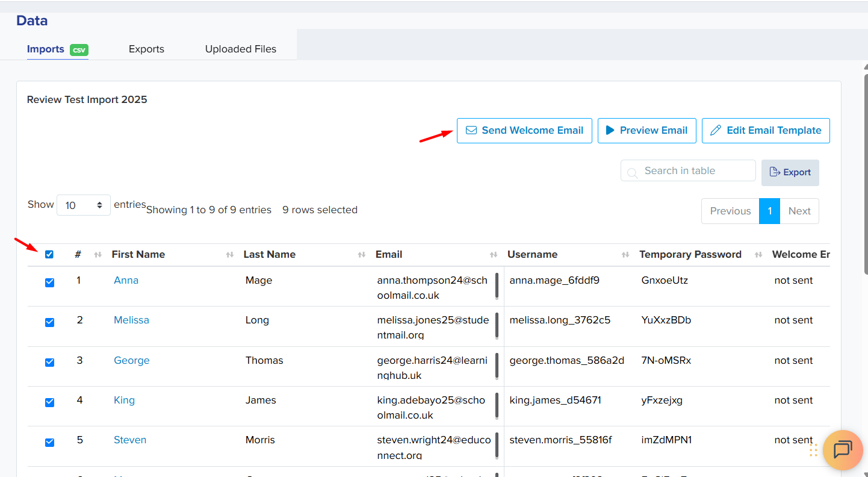Open the Show entries count dropdown
This screenshot has width=868, height=477.
(84, 205)
